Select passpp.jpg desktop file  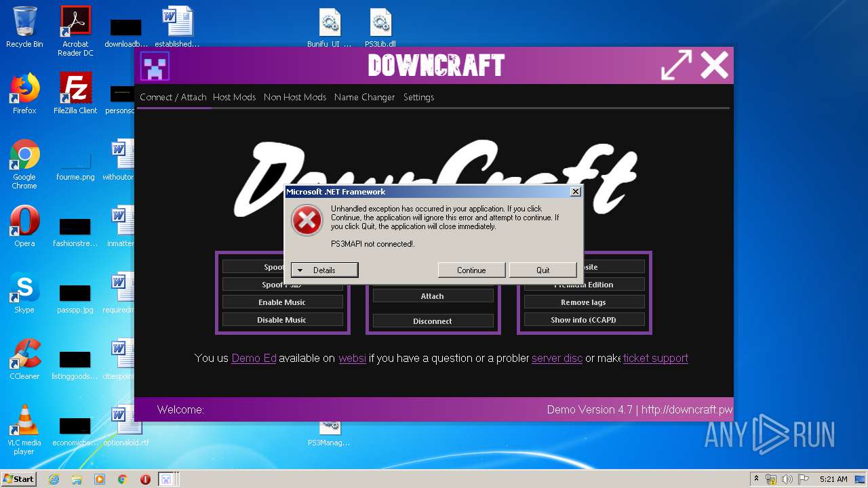[x=75, y=298]
